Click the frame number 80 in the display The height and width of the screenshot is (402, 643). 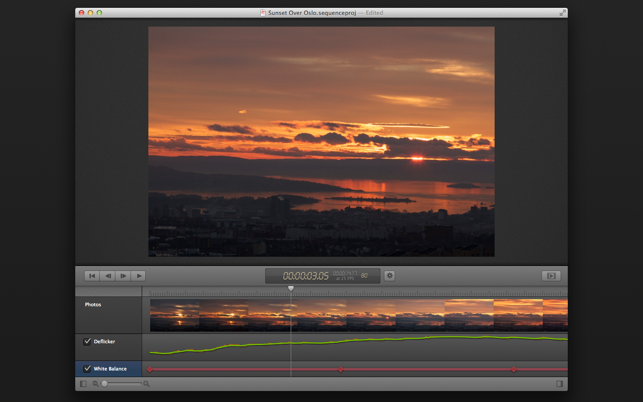tap(364, 276)
